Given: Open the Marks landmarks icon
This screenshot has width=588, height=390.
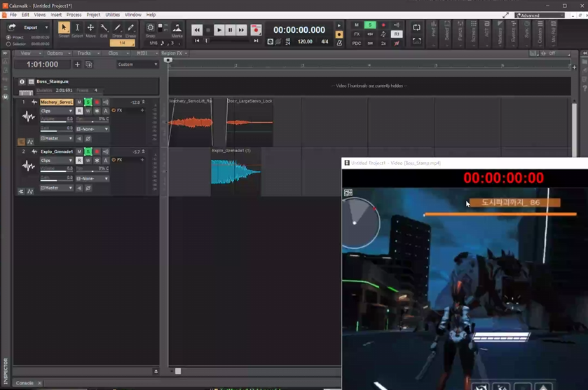Looking at the screenshot, I should click(x=177, y=29).
